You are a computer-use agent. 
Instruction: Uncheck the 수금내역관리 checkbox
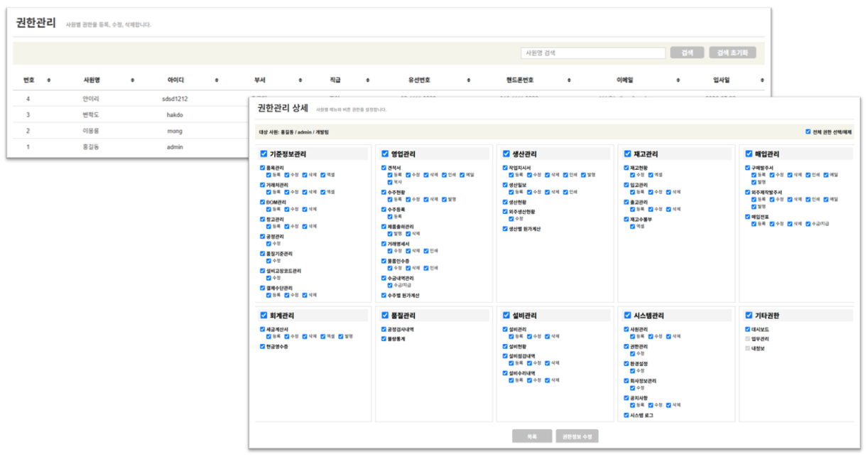(x=384, y=278)
